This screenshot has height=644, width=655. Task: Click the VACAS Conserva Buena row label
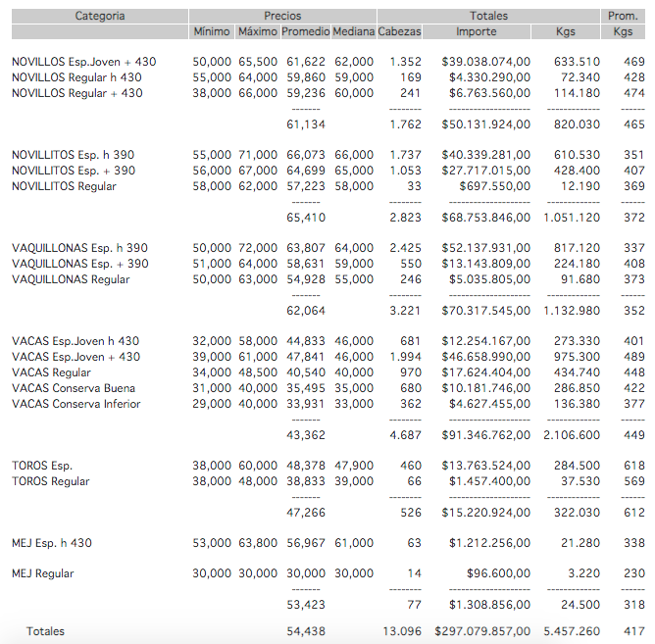(x=73, y=388)
